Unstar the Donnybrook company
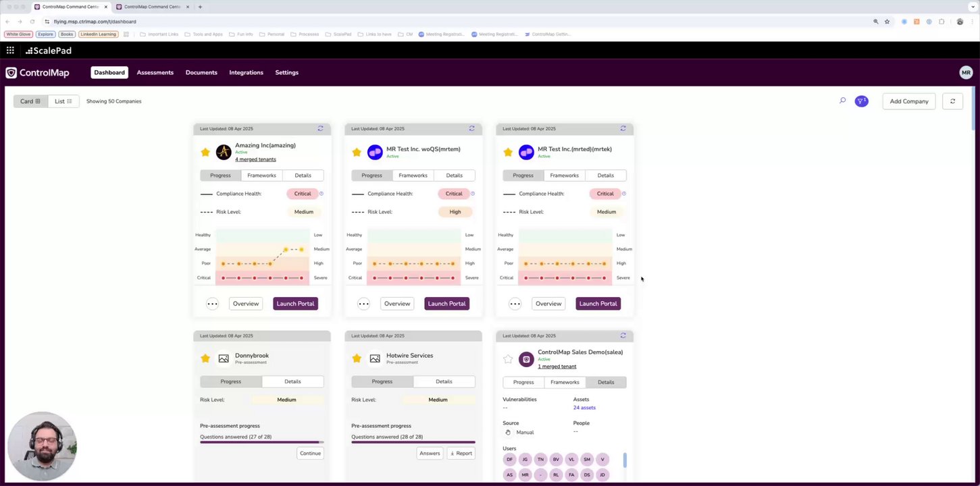 click(205, 358)
